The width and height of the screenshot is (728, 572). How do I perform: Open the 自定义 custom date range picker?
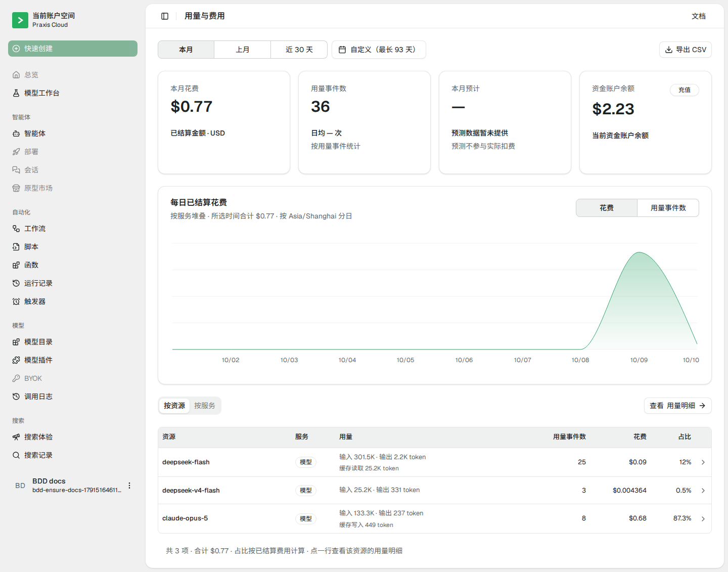pyautogui.click(x=379, y=50)
